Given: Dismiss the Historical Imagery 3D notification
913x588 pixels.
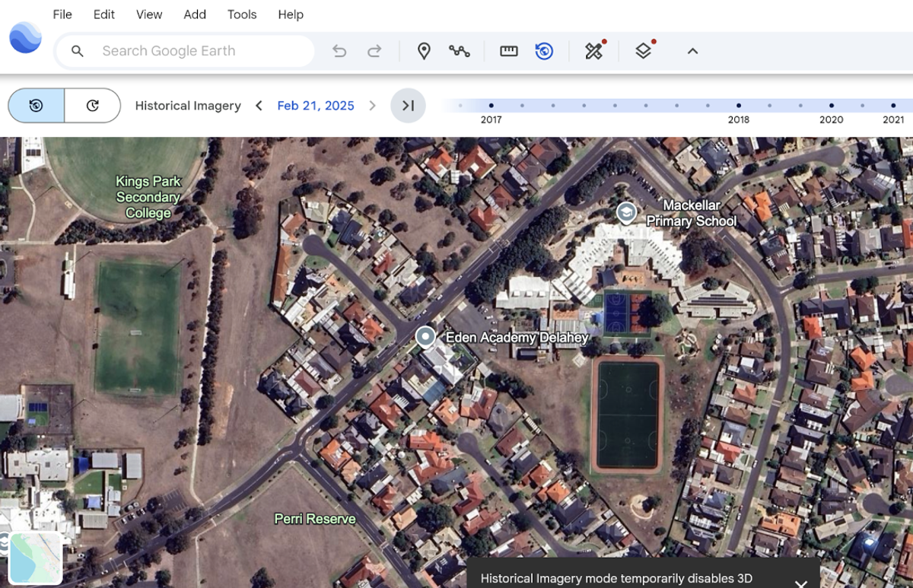Looking at the screenshot, I should 800,583.
